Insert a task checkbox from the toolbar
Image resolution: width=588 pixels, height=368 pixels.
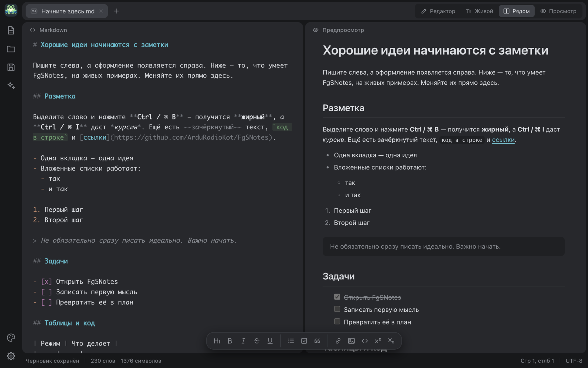point(304,341)
